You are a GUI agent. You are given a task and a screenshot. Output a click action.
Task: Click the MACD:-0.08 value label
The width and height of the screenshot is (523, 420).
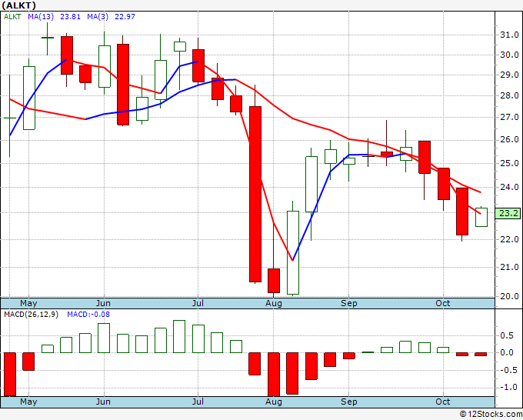point(88,315)
